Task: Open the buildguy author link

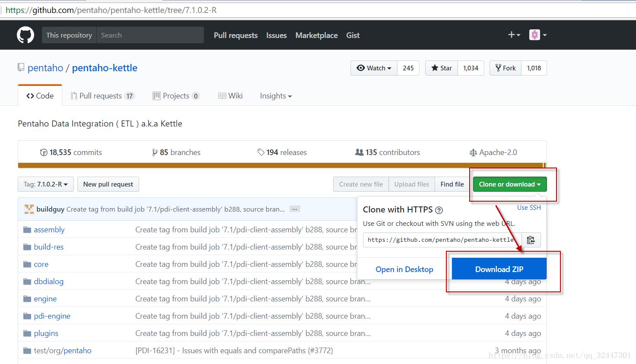Action: pyautogui.click(x=51, y=209)
